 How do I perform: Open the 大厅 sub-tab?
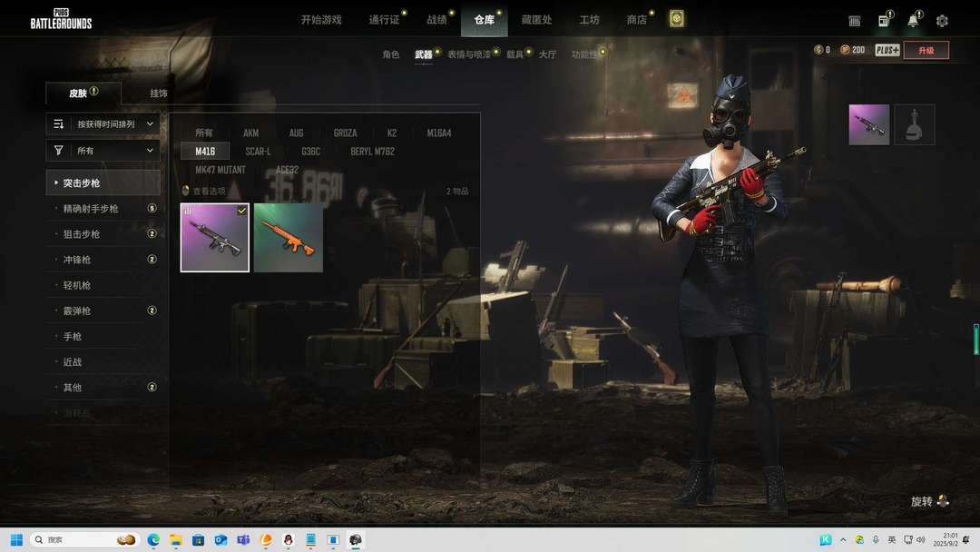click(547, 54)
